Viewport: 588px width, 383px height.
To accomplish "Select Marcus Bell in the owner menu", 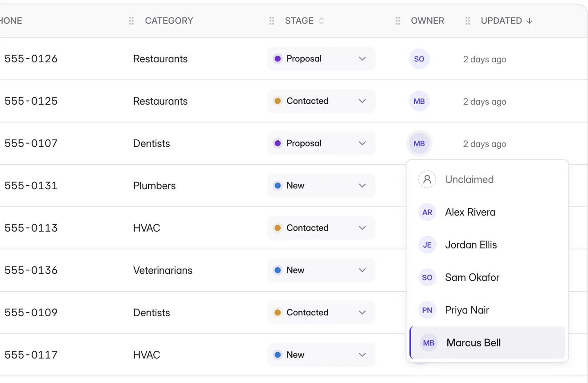I will [x=487, y=342].
